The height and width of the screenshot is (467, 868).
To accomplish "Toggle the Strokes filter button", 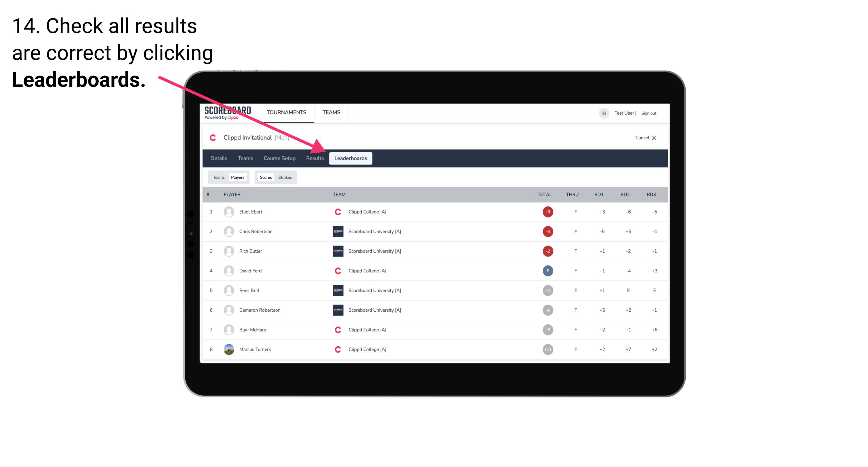I will point(285,177).
